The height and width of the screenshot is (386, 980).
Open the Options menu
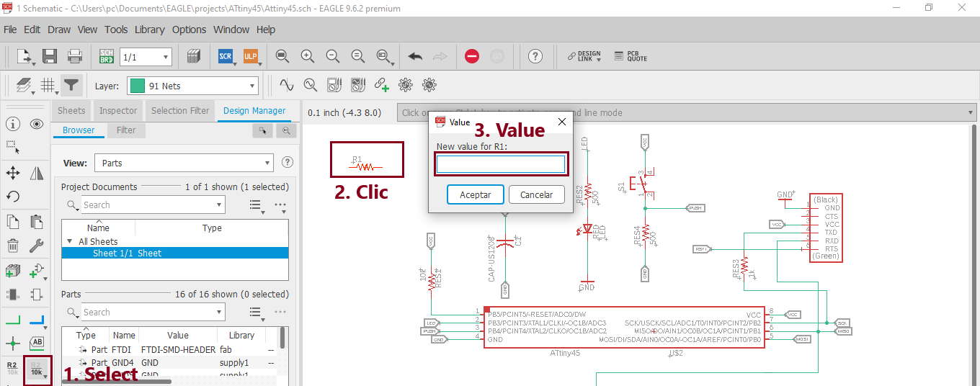[189, 30]
